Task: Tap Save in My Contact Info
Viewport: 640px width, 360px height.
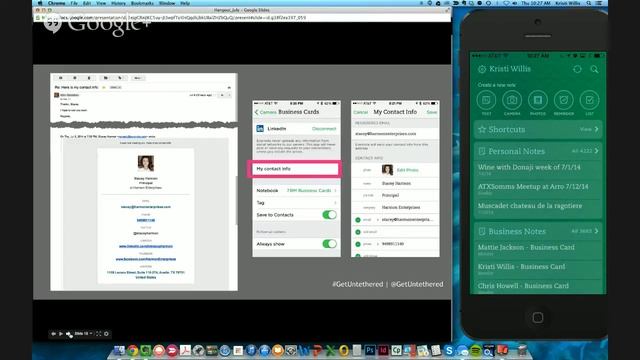Action: (x=431, y=112)
